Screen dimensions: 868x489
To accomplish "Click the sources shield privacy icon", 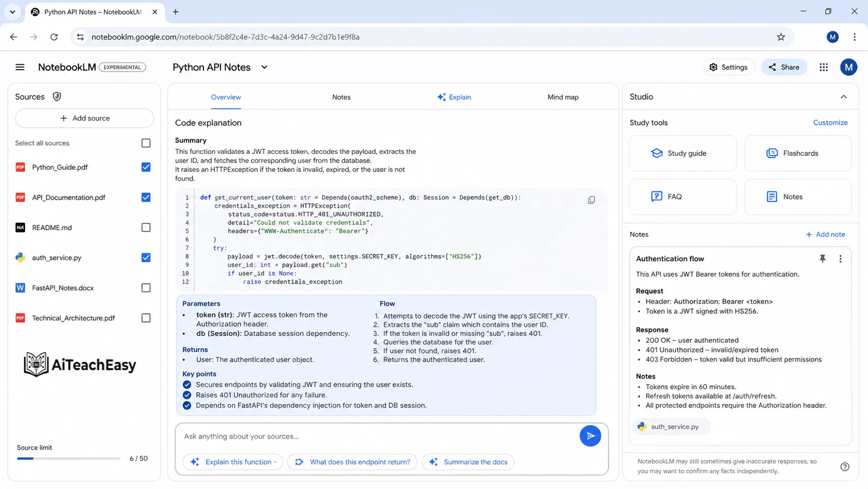I will pos(57,97).
